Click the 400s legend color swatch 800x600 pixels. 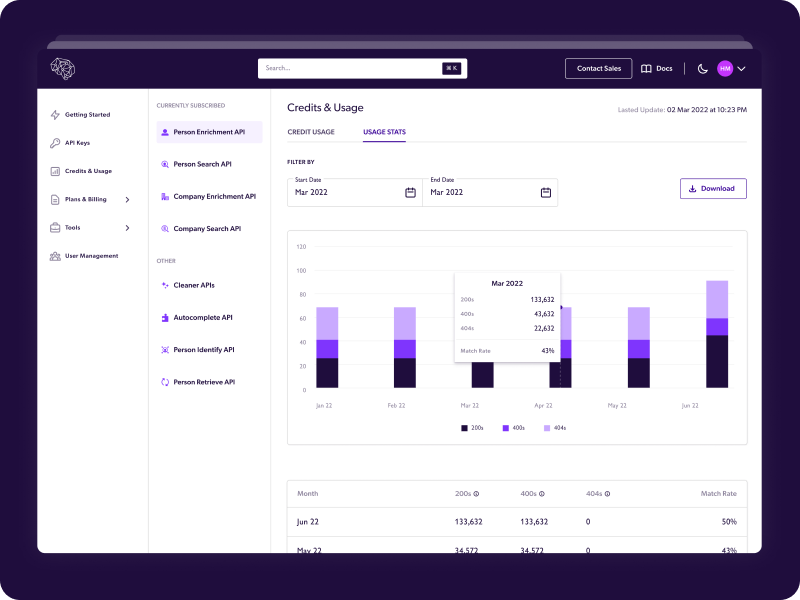(x=506, y=428)
